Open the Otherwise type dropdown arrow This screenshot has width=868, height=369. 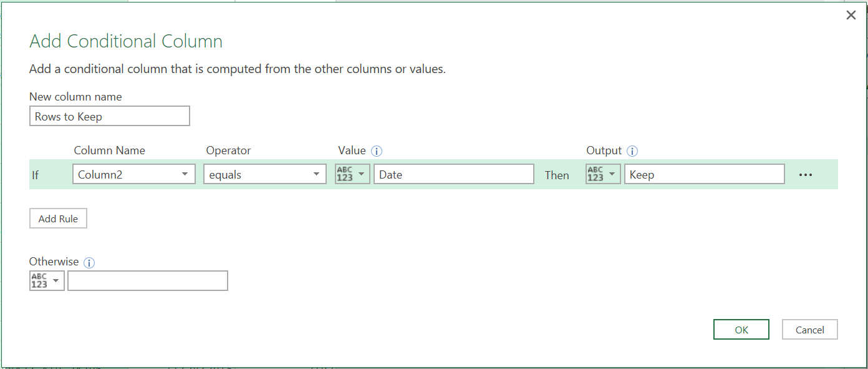(x=55, y=280)
